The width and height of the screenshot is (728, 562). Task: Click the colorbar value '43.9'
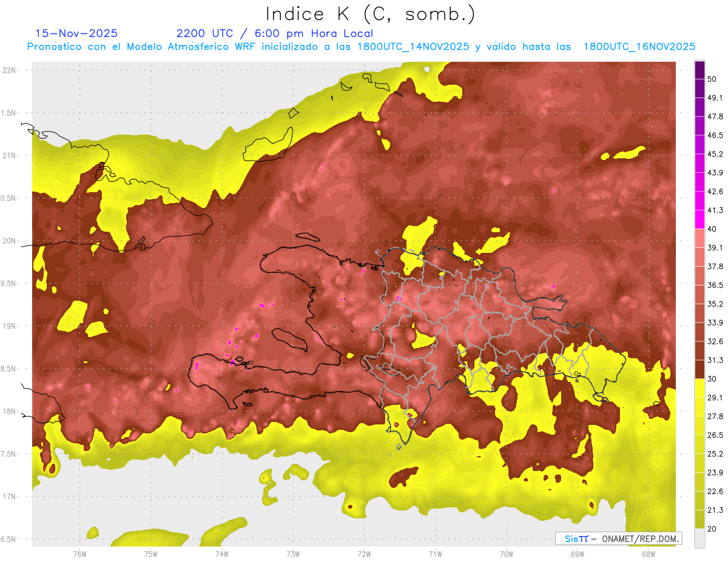pyautogui.click(x=715, y=173)
